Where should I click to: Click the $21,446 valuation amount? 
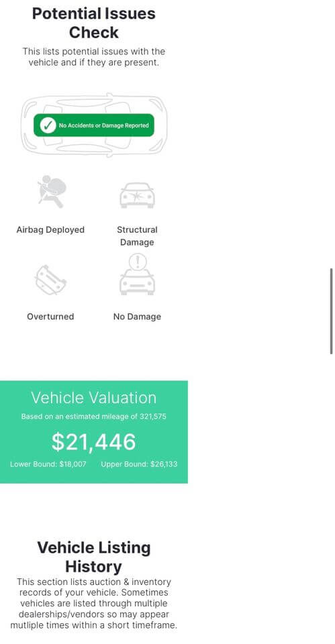94,442
